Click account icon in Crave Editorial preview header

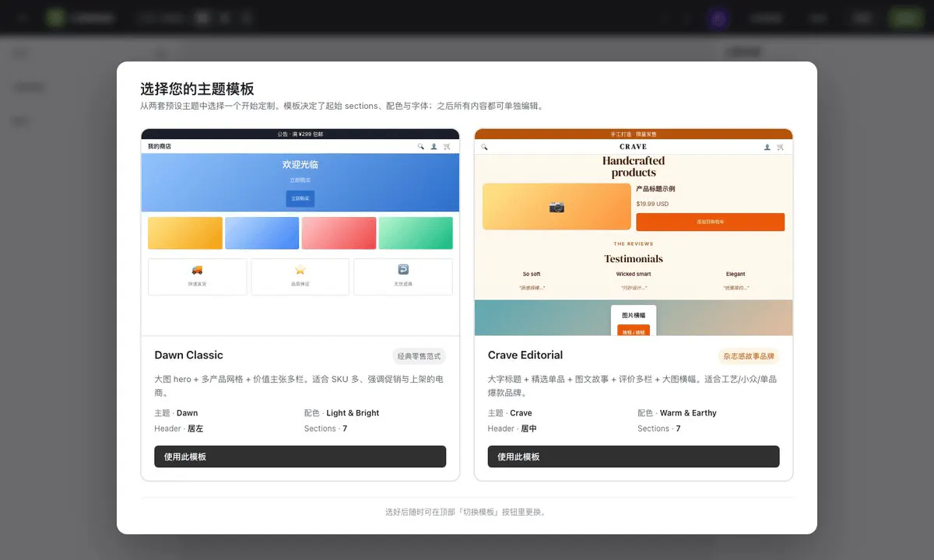tap(767, 146)
